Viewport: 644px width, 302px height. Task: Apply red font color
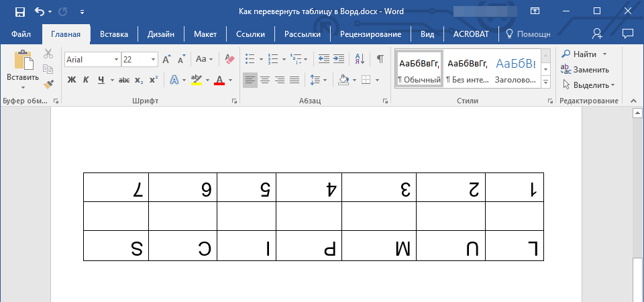click(x=219, y=80)
